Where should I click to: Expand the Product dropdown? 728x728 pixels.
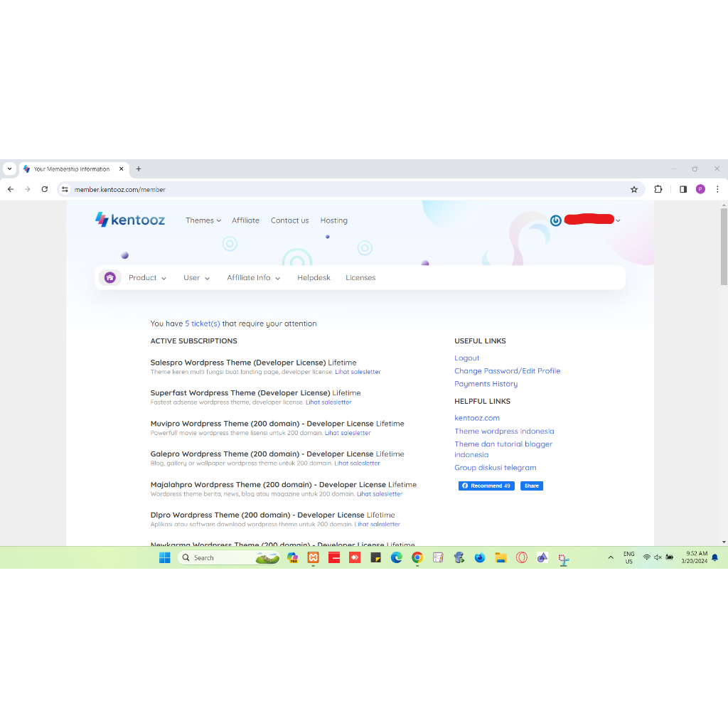click(x=147, y=278)
